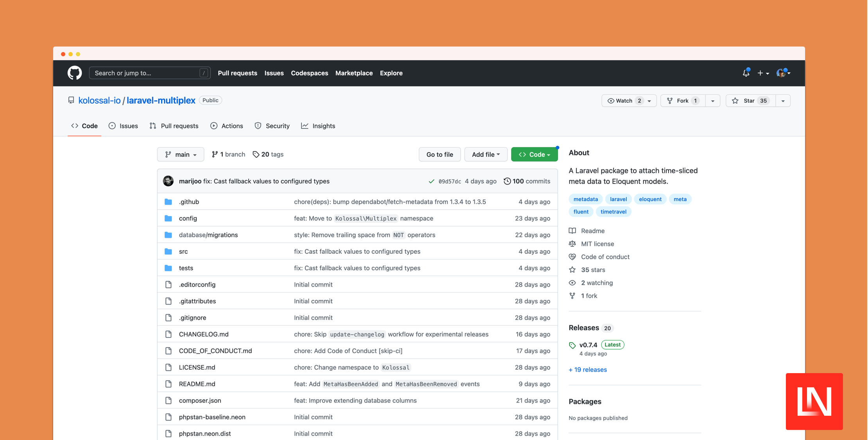Select the metadata topic tag
The width and height of the screenshot is (868, 440).
(x=585, y=199)
